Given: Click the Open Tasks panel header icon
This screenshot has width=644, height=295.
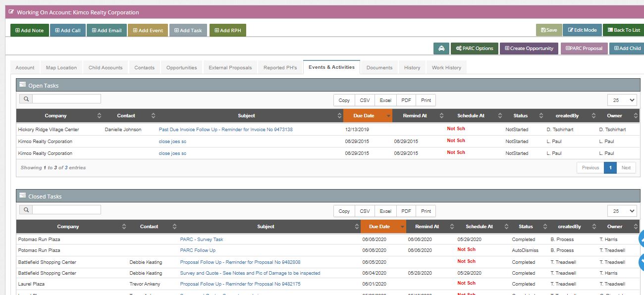Looking at the screenshot, I should 22,85.
